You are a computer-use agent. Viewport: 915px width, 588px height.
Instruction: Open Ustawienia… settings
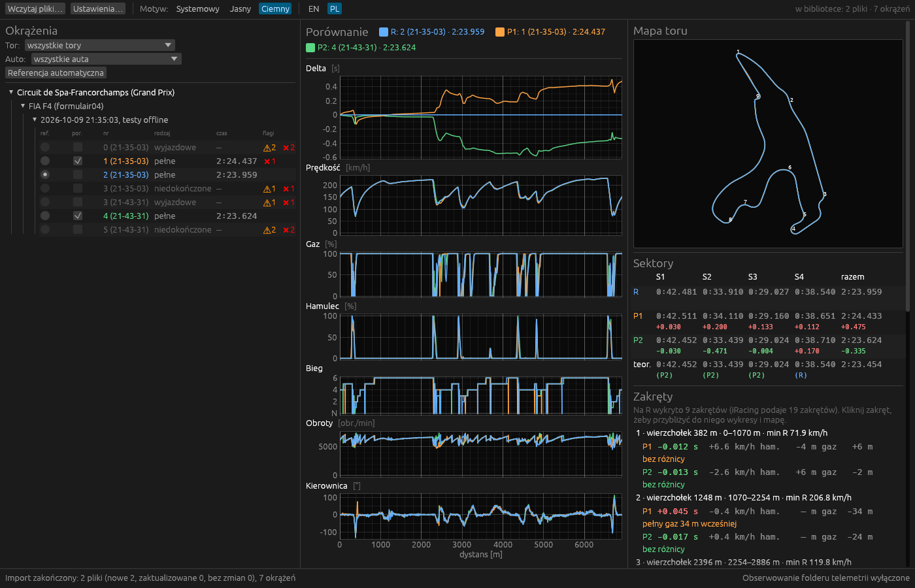point(98,8)
